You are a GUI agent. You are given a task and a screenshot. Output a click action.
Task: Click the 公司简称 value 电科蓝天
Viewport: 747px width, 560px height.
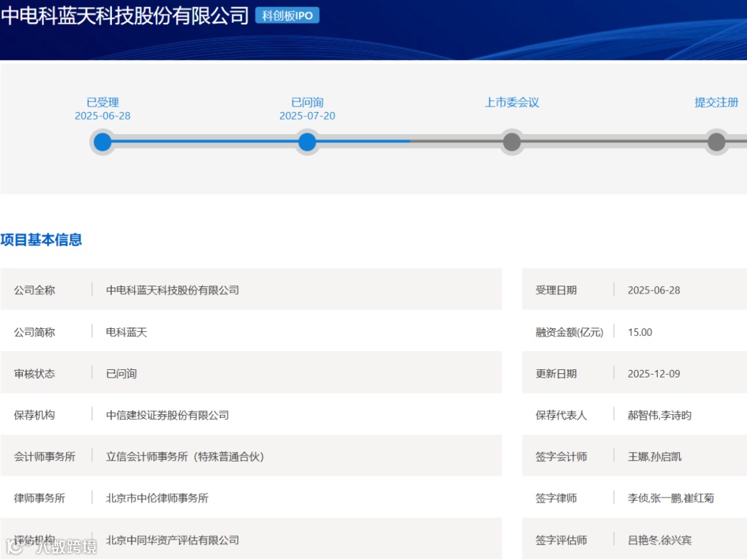coord(127,332)
